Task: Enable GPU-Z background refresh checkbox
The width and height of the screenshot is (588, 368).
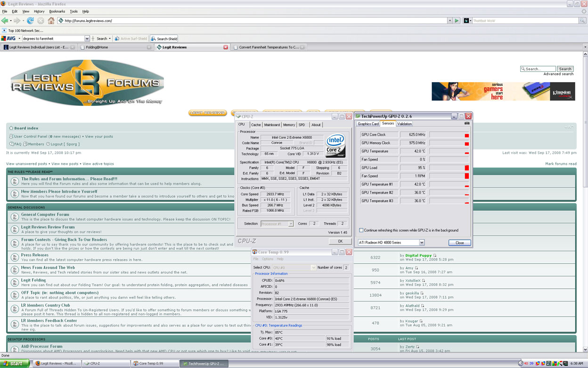Action: click(x=361, y=230)
